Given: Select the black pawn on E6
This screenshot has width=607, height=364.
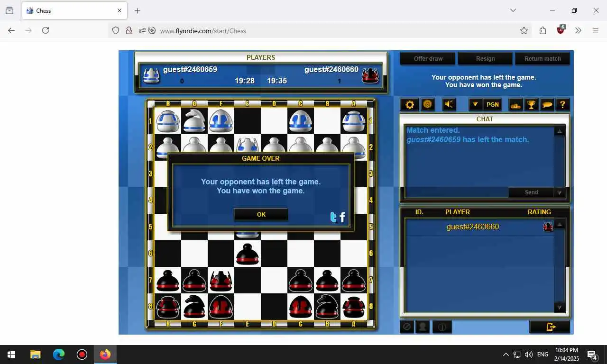Looking at the screenshot, I should (248, 254).
